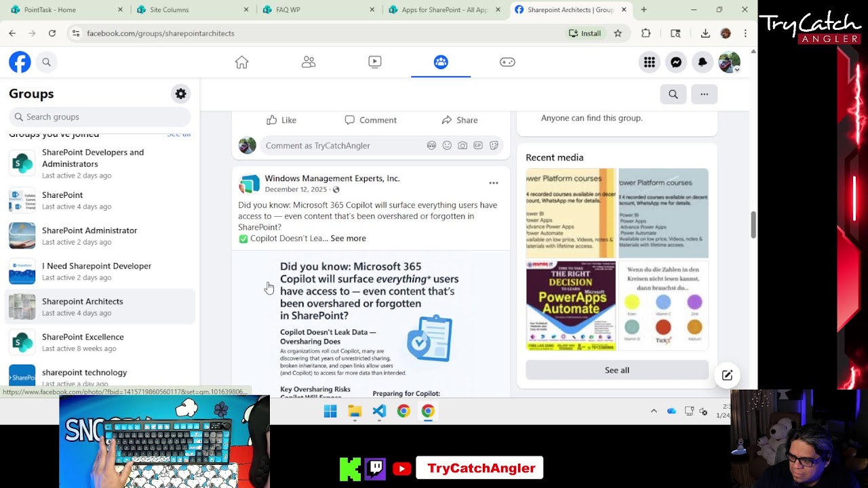Like the post above the comment box
The image size is (868, 488).
[281, 120]
